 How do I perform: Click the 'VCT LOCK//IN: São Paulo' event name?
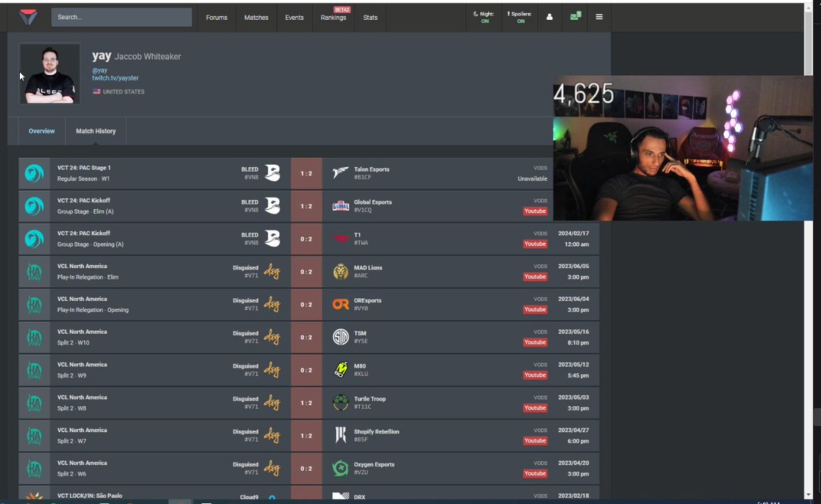(x=90, y=496)
